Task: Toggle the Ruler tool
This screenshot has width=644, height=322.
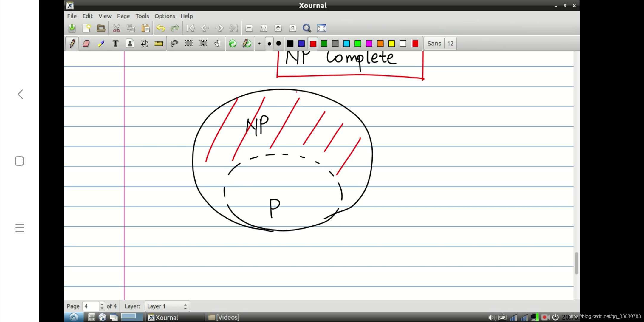Action: [x=159, y=44]
